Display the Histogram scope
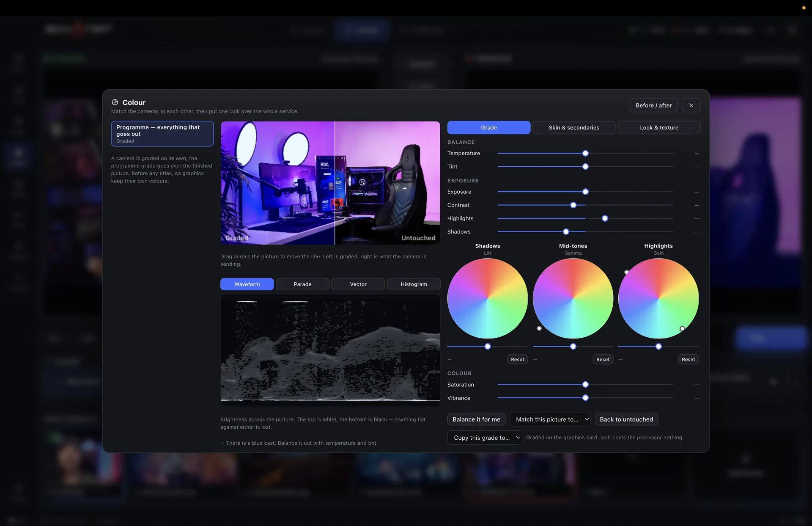The image size is (812, 526). (414, 284)
